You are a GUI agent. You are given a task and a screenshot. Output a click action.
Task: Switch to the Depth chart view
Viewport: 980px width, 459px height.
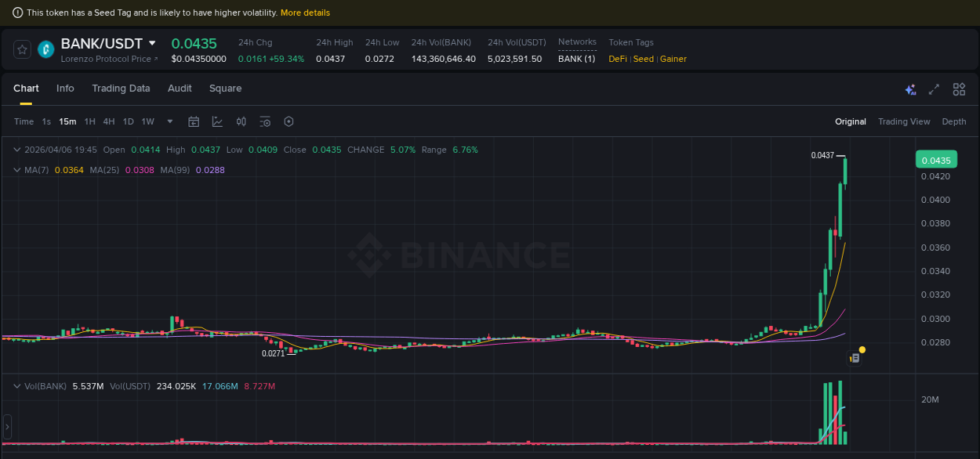954,121
